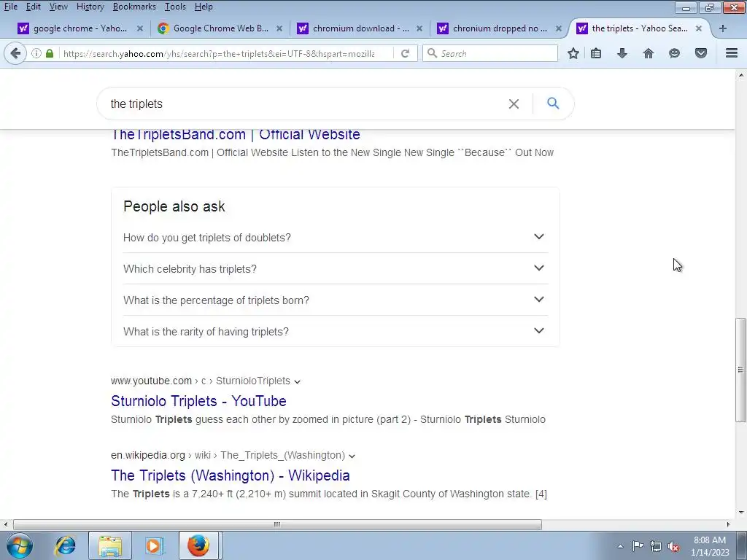Click the muted volume tray icon

[x=673, y=546]
